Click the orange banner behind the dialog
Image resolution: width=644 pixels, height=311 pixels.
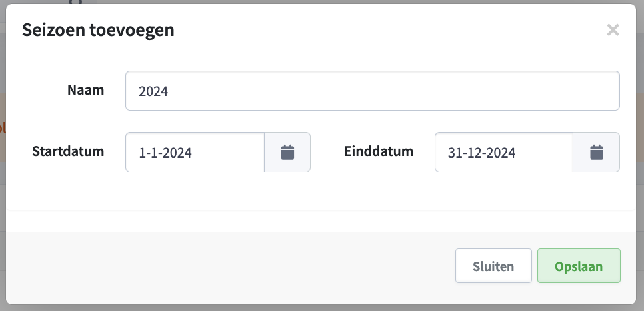click(x=3, y=127)
